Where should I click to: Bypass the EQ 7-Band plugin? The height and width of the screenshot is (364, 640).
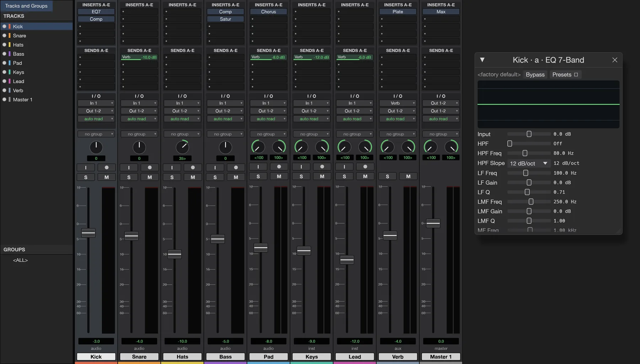[x=535, y=75]
